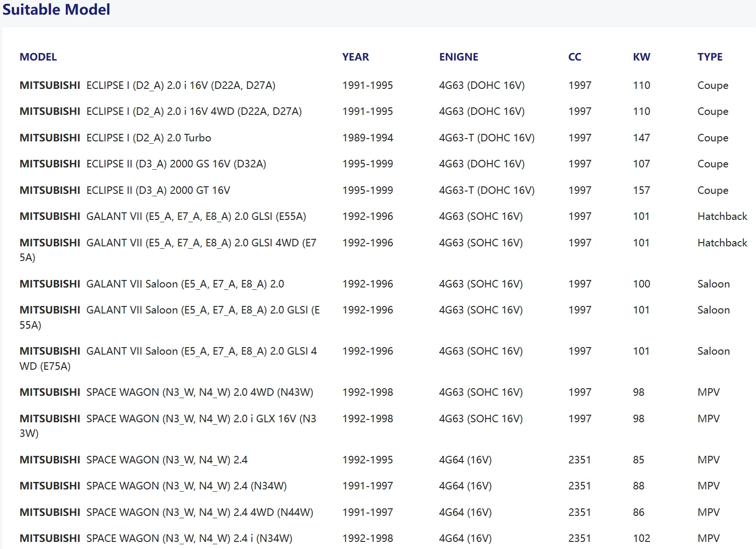The width and height of the screenshot is (756, 549).
Task: Click 'Coupe' type in Eclipse Turbo row
Action: (713, 138)
